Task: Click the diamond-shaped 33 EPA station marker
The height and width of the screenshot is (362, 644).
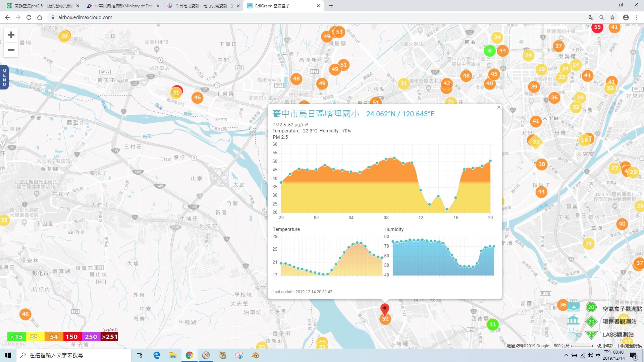Action: tap(536, 141)
